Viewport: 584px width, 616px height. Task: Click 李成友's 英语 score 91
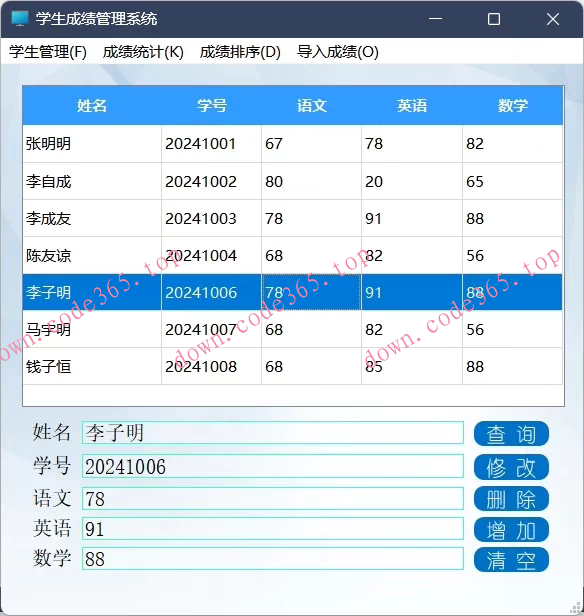[412, 218]
